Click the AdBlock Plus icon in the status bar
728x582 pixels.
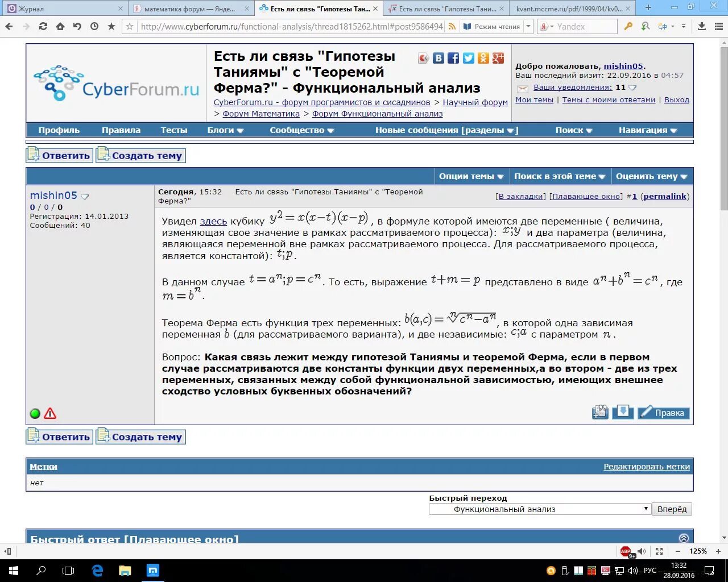[x=626, y=551]
